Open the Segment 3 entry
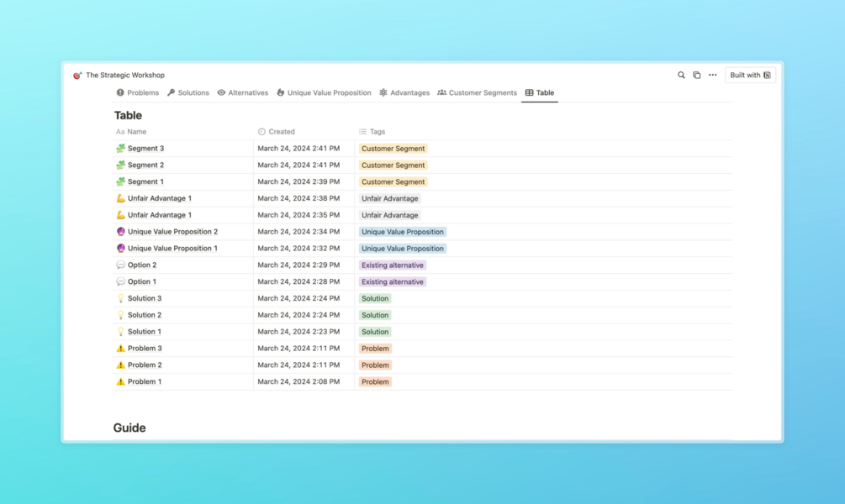Screen dimensions: 845x504 [x=145, y=148]
